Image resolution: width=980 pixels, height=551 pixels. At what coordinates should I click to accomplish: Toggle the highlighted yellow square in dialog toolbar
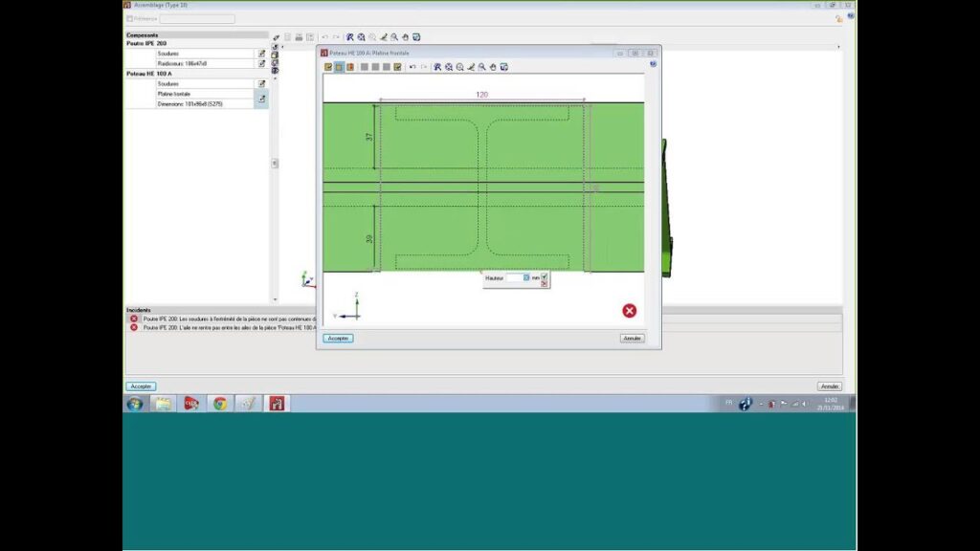click(339, 67)
